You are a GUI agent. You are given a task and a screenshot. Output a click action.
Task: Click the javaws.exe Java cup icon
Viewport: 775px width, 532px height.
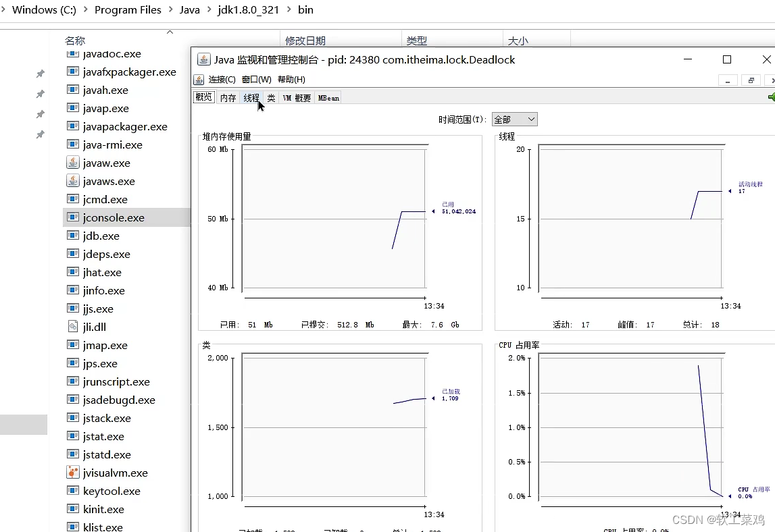[x=73, y=181]
